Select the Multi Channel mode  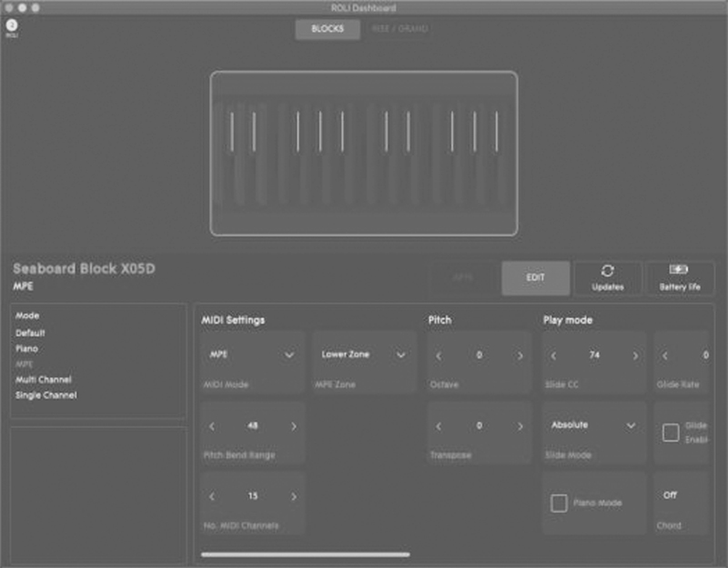43,380
